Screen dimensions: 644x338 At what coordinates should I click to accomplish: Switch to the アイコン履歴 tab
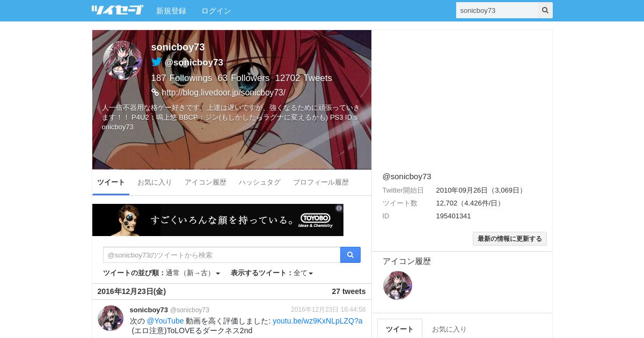[x=206, y=182]
